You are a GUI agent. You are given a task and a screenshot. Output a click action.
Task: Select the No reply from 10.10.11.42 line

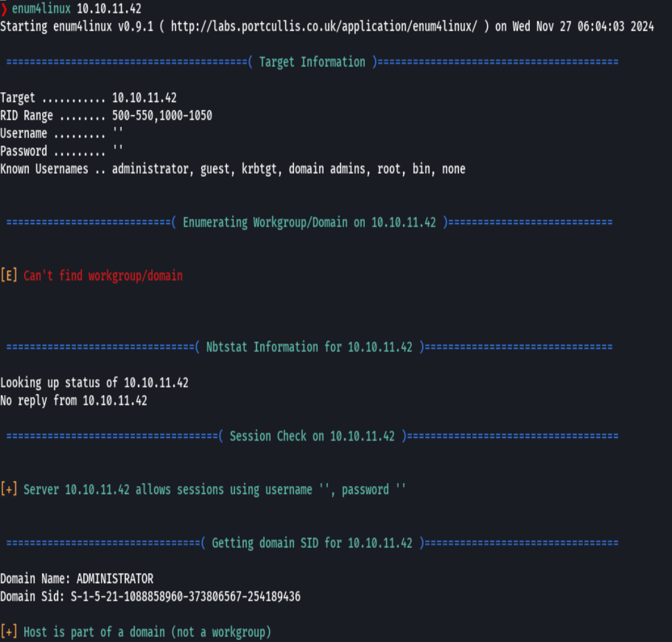coord(73,401)
